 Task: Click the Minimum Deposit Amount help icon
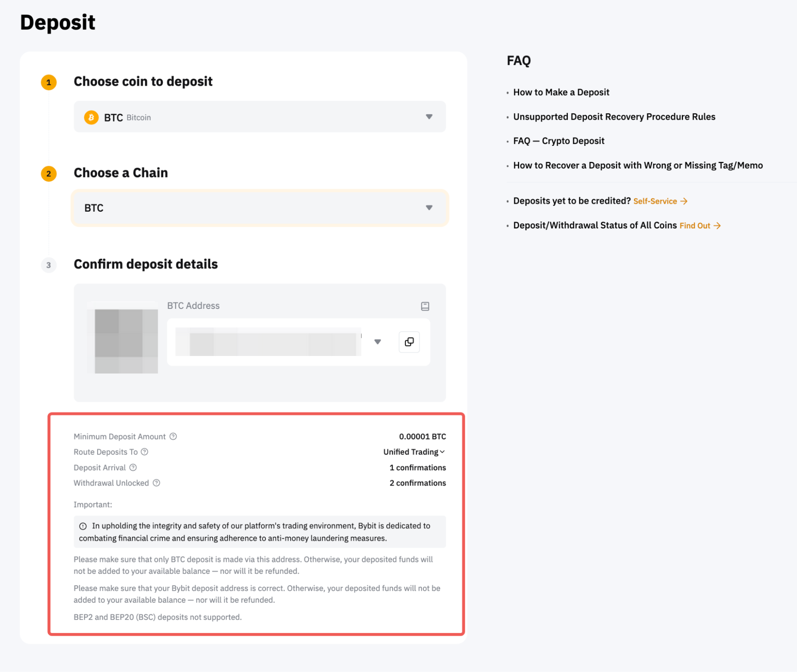tap(173, 436)
